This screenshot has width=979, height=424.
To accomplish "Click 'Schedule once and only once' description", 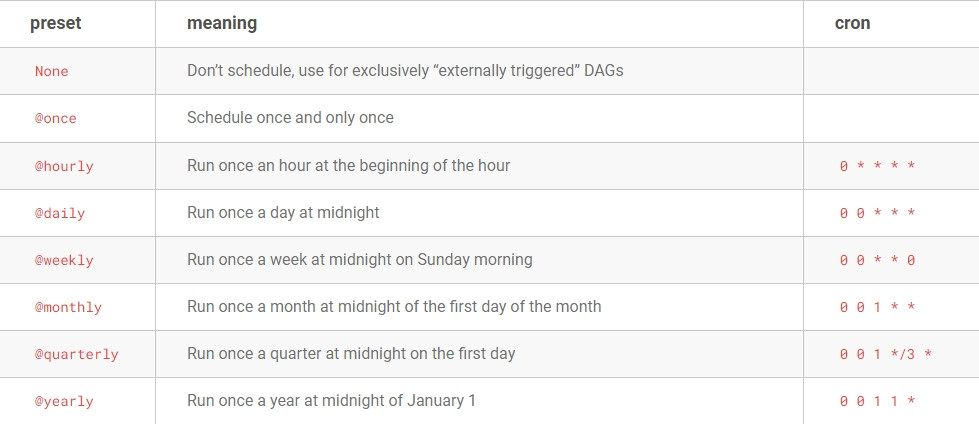I will pos(290,117).
